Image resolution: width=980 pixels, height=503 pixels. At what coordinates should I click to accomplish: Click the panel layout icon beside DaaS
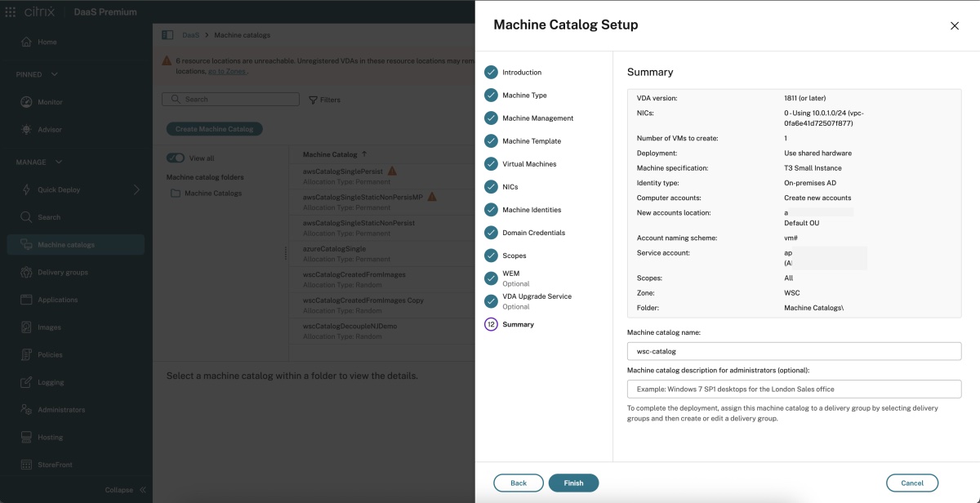(x=167, y=35)
